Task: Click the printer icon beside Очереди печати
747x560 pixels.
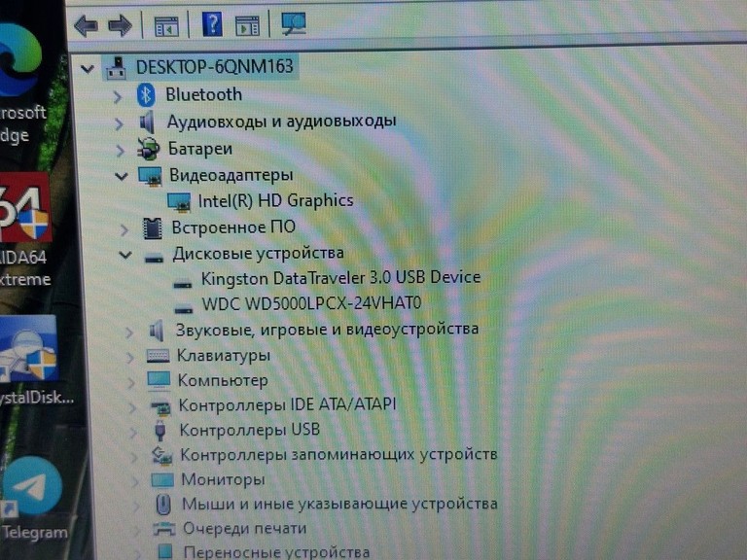Action: click(163, 529)
